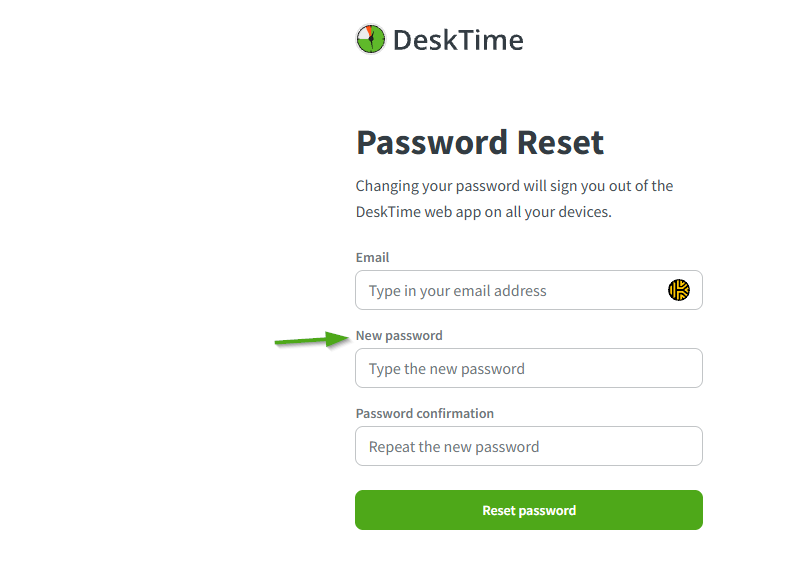This screenshot has height=576, width=789.
Task: Select the Password confirmation input box
Action: (528, 446)
